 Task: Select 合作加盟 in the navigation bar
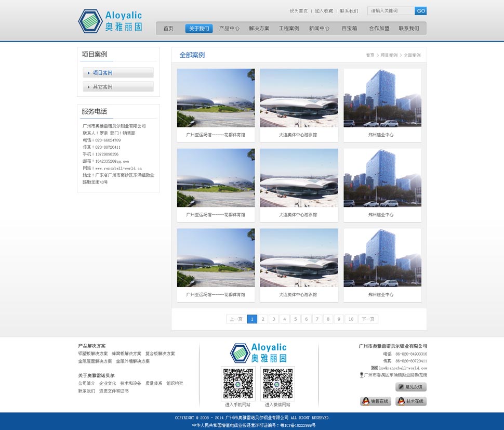point(379,29)
